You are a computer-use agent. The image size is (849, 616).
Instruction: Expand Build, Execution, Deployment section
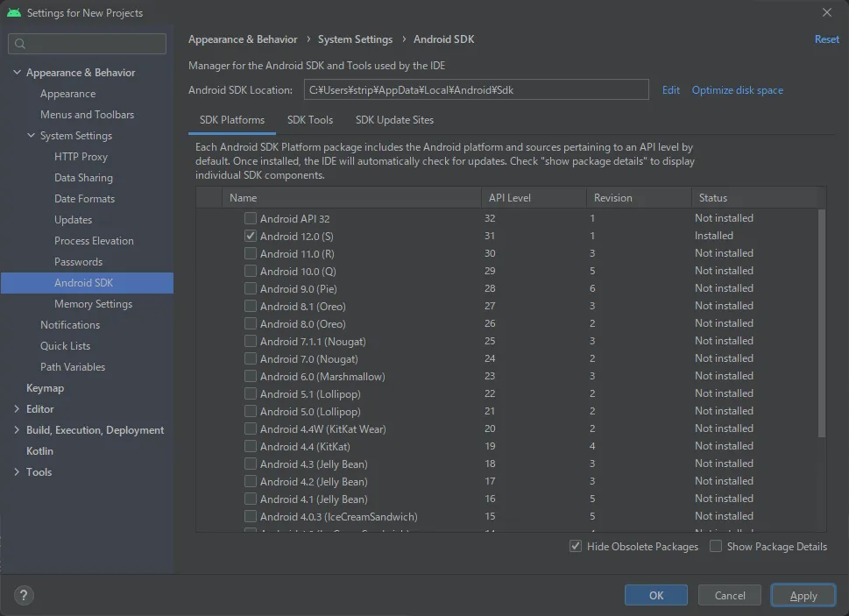click(17, 430)
